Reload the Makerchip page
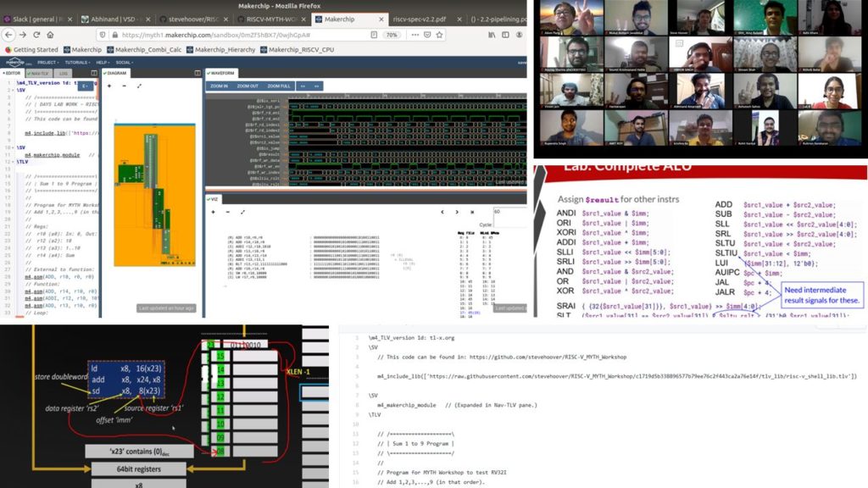The width and height of the screenshot is (868, 488). 36,35
